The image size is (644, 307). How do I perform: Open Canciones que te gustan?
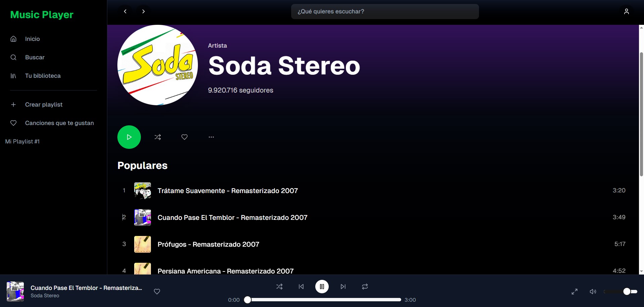point(54,123)
